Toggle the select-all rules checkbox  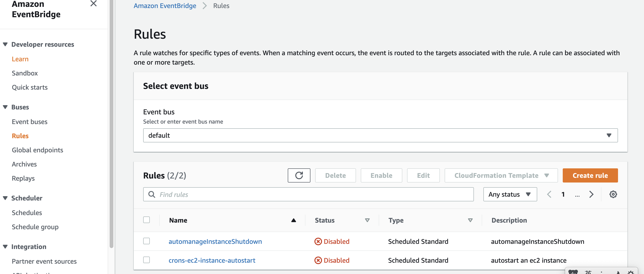click(146, 220)
